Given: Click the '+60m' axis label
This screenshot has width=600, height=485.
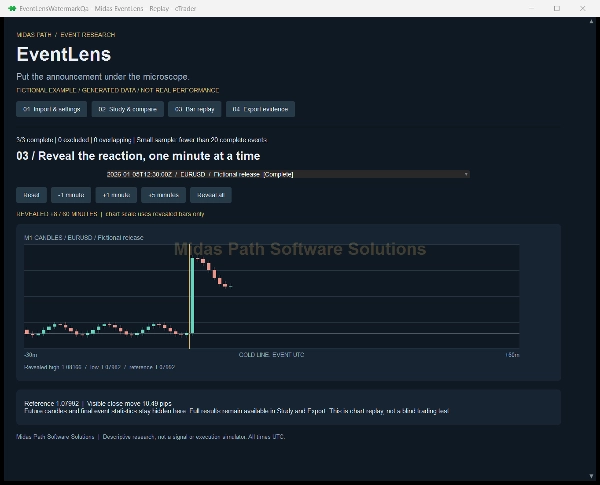Looking at the screenshot, I should tap(512, 355).
